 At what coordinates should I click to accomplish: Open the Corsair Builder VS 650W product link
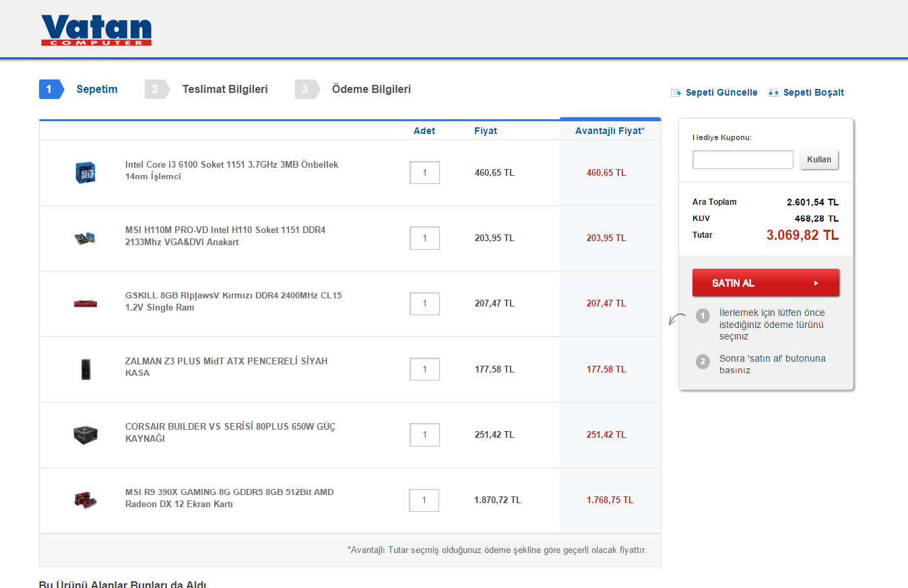click(x=230, y=432)
